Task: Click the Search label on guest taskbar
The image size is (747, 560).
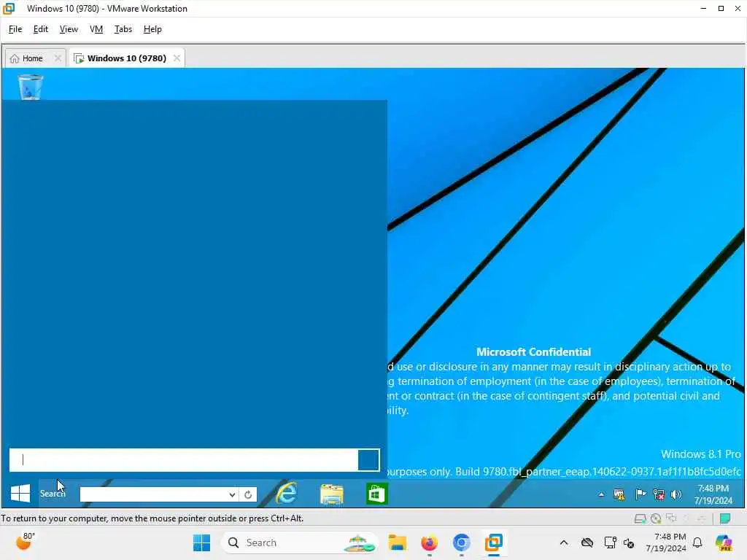Action: 52,494
